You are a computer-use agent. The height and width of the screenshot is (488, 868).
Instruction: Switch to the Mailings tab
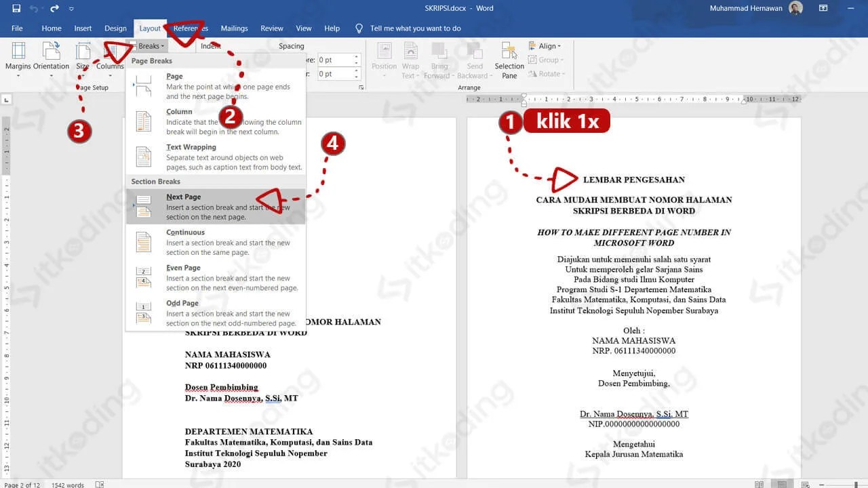click(x=234, y=28)
